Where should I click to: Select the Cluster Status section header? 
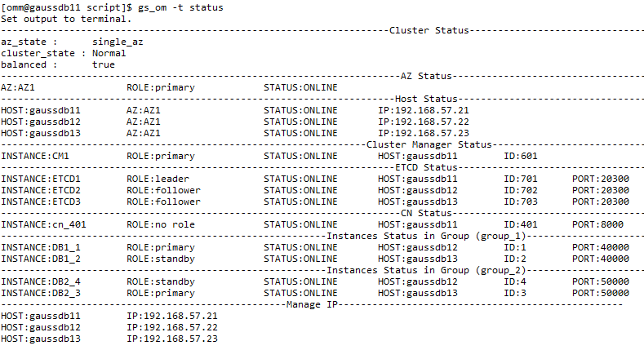pyautogui.click(x=429, y=30)
